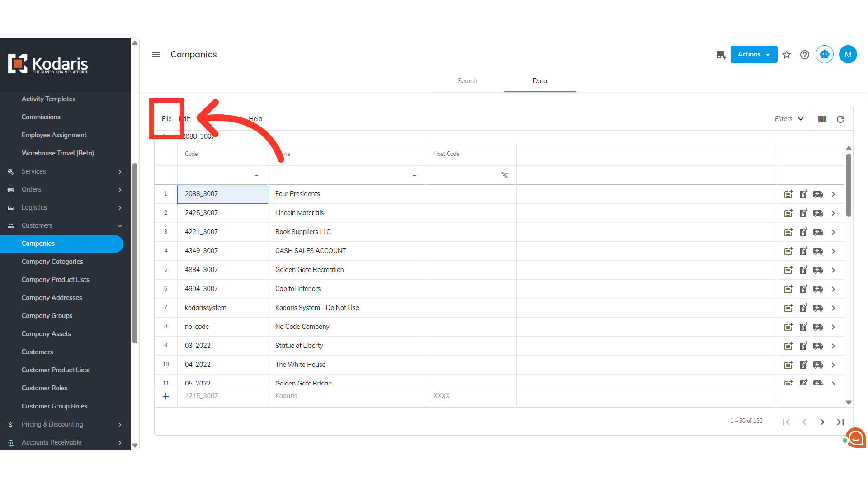Click the plus icon to add new row
Viewport: 868px width, 488px height.
pyautogui.click(x=166, y=396)
